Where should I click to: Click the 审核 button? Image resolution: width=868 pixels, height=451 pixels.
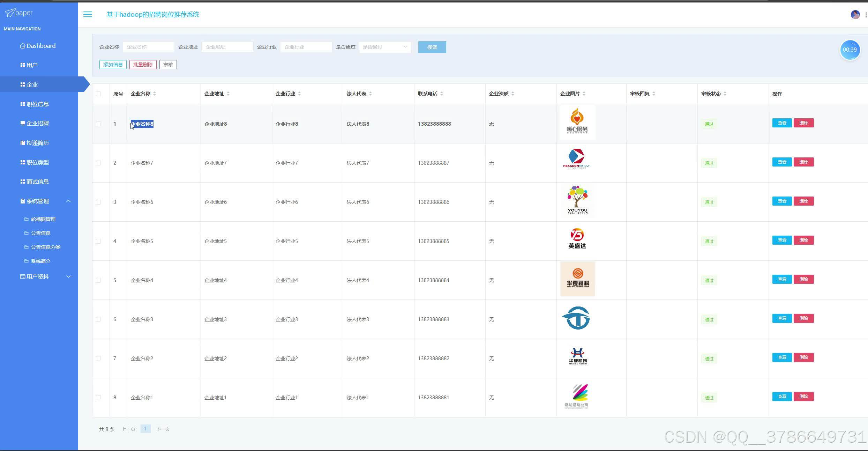point(168,65)
